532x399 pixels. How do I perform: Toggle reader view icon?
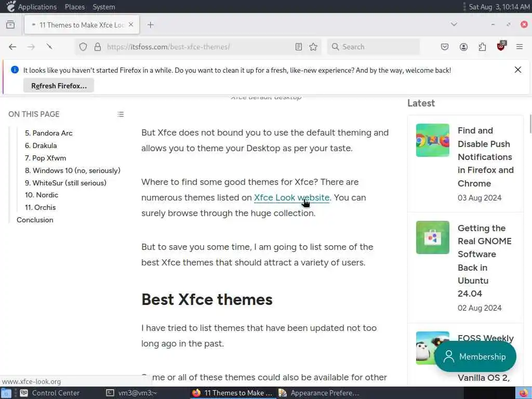click(x=299, y=47)
